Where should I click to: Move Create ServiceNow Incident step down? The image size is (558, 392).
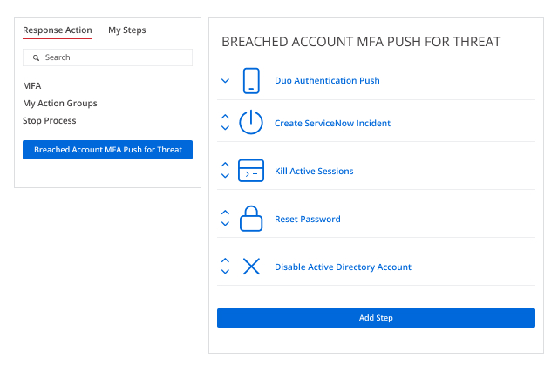click(225, 128)
